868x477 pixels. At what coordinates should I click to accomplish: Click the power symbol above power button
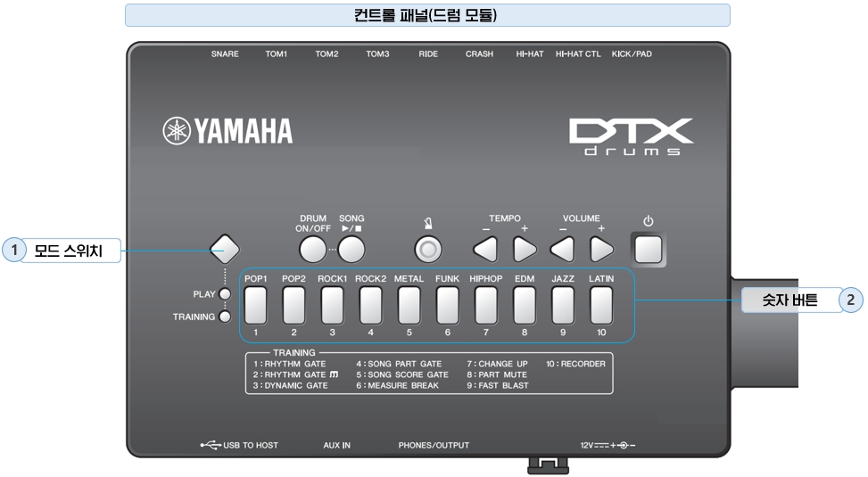pyautogui.click(x=649, y=221)
